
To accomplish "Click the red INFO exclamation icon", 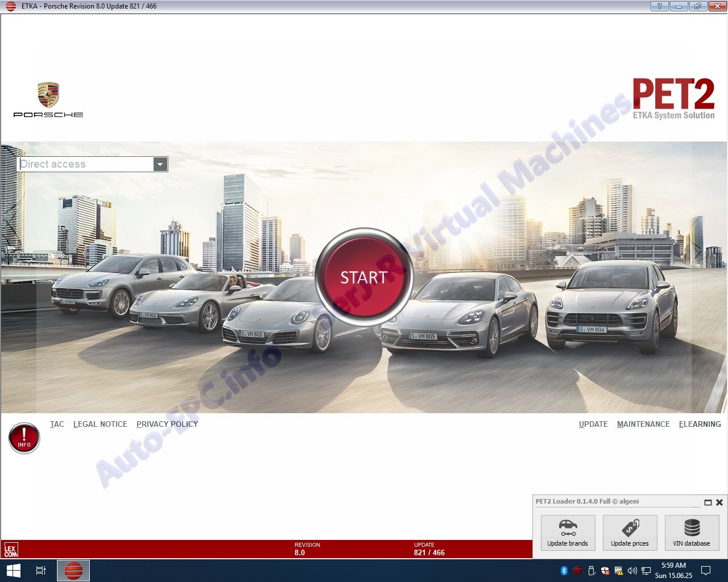I will coord(24,438).
